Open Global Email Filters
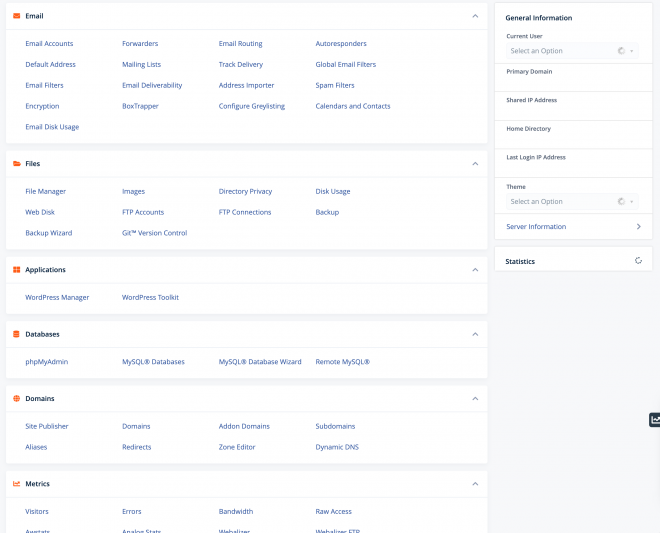This screenshot has height=533, width=660. click(x=346, y=64)
